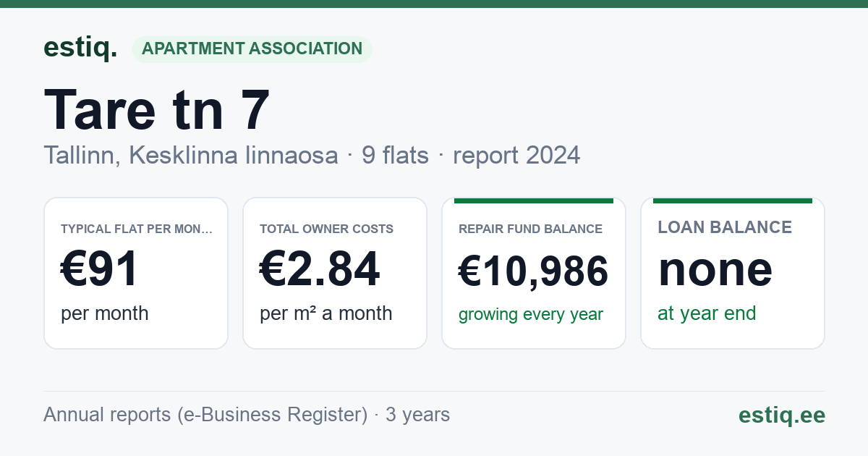Open the Repair fund balance card
Viewport: 868px width, 456px height.
tap(534, 273)
